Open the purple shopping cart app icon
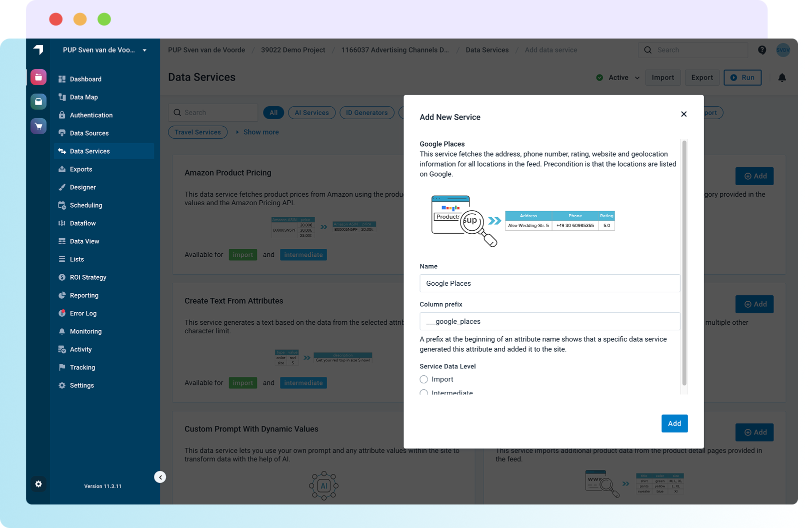Image resolution: width=812 pixels, height=528 pixels. pos(38,126)
